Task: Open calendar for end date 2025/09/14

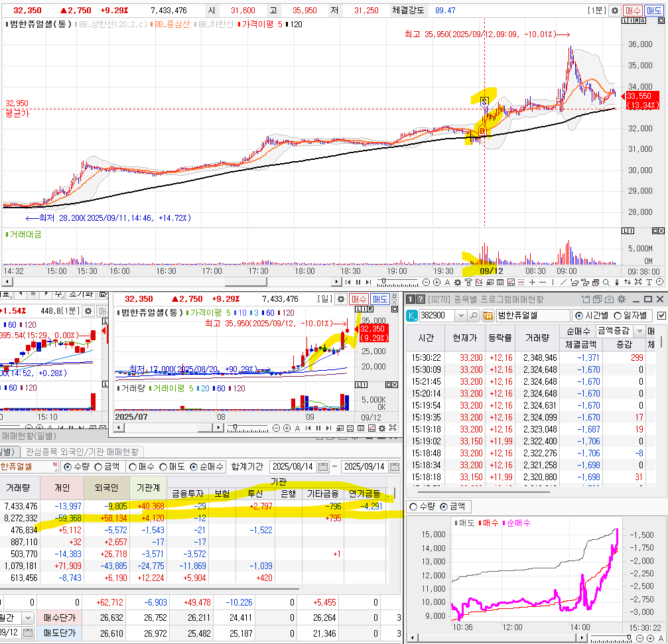Action: [x=395, y=467]
